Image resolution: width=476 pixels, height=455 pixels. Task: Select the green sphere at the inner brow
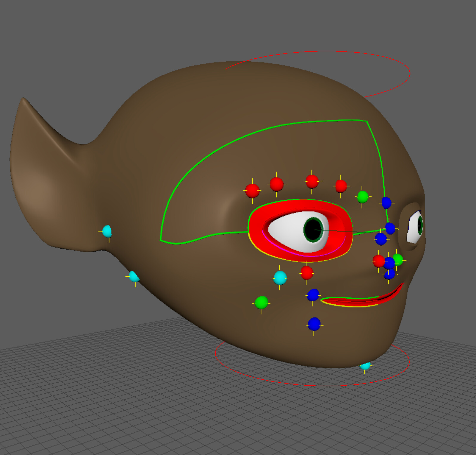(363, 197)
